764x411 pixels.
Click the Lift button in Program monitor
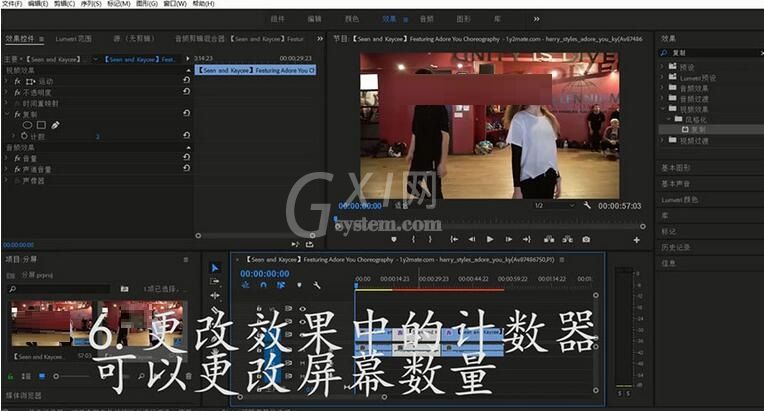tap(549, 239)
